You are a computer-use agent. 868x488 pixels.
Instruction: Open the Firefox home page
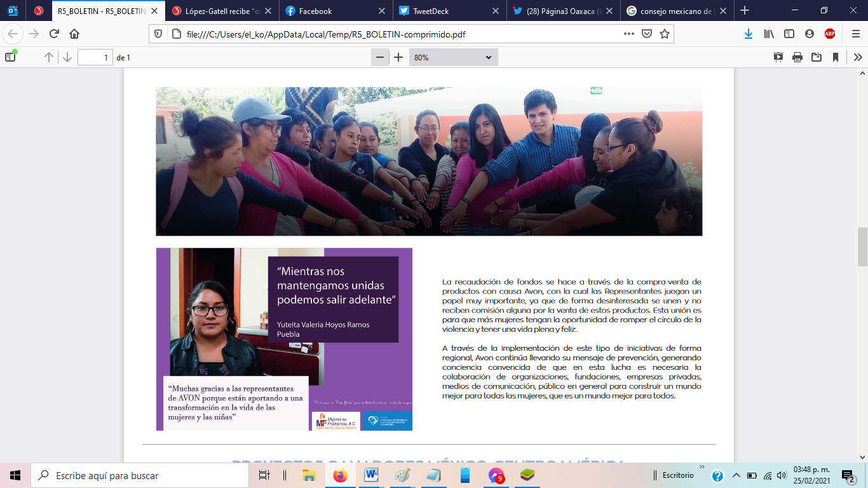(74, 34)
